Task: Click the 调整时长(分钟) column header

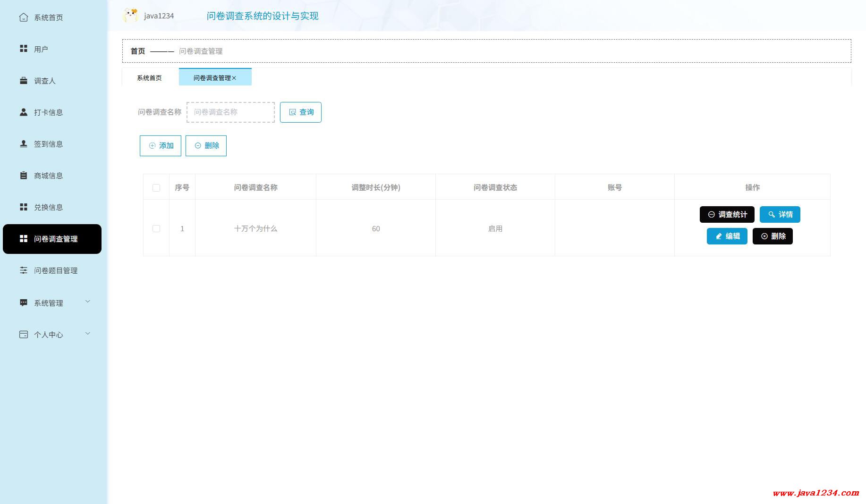Action: pos(376,187)
